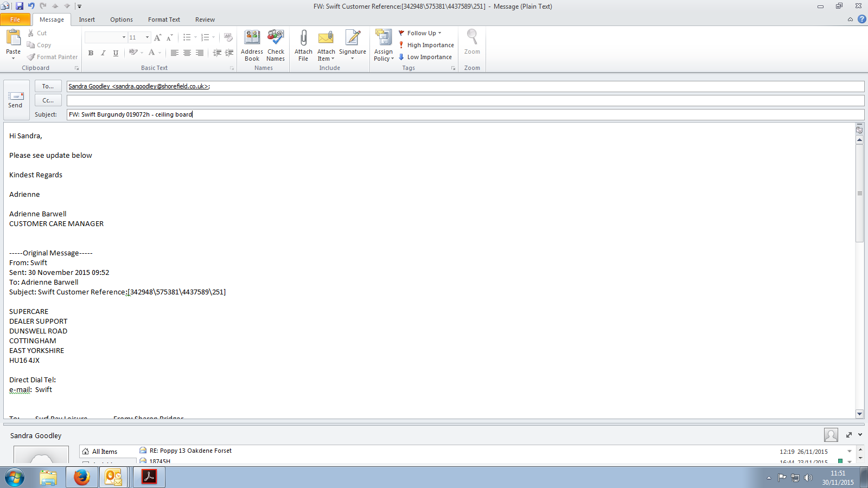Screen dimensions: 868x488
Task: Open the Format Text tab
Action: coord(164,20)
